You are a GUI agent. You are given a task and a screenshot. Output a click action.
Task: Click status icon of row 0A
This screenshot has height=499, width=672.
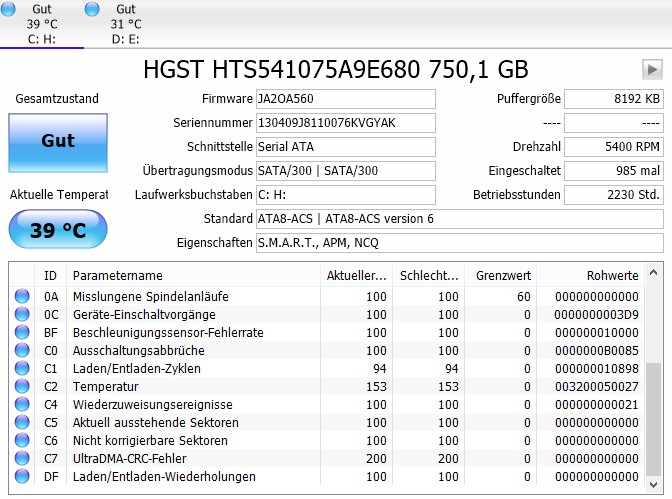pos(22,296)
